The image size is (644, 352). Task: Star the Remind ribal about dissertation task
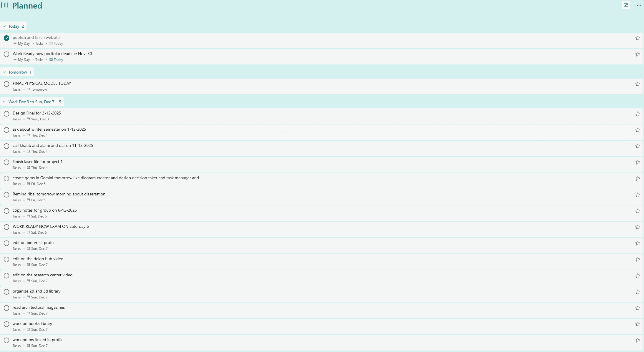(x=638, y=195)
